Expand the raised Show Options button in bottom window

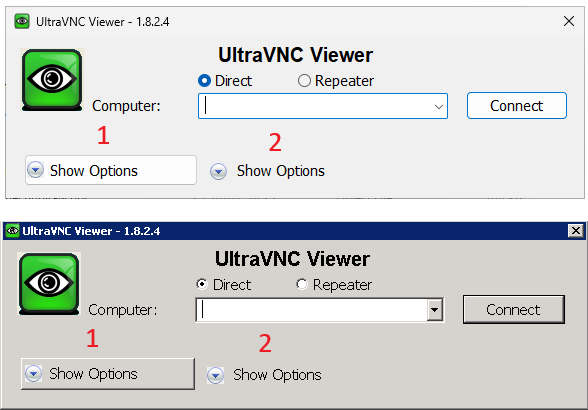[x=108, y=374]
